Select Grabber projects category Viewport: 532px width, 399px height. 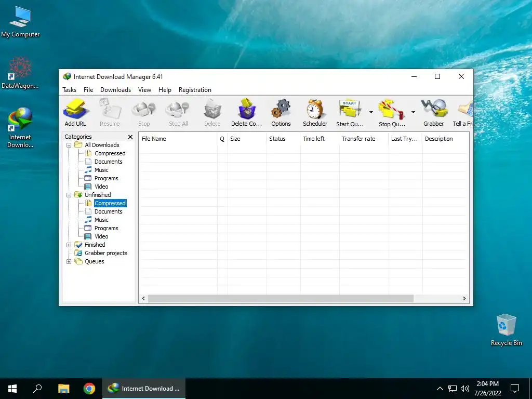coord(105,253)
